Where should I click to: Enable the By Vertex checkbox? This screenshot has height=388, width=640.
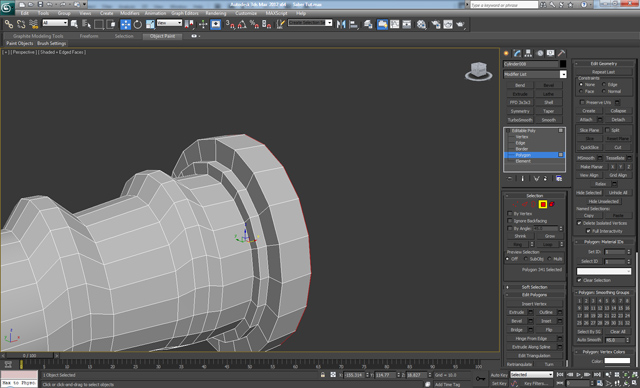(510, 214)
